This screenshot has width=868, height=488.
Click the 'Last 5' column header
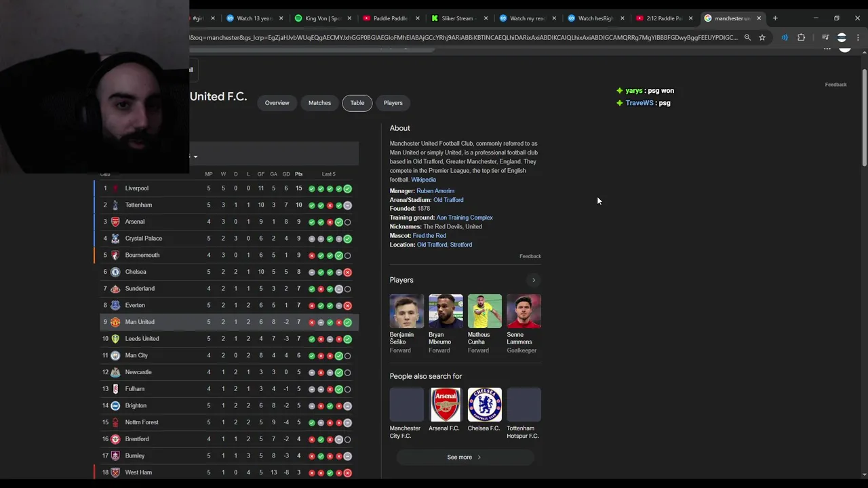(x=329, y=174)
